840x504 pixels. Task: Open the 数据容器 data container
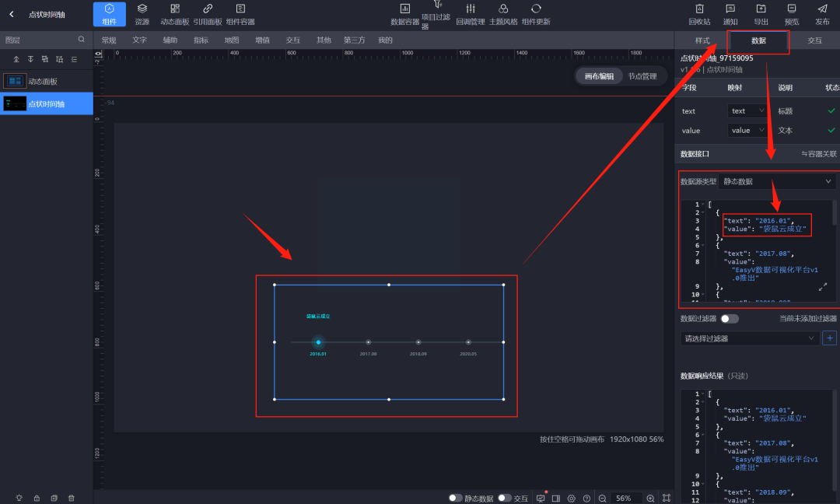click(x=405, y=15)
